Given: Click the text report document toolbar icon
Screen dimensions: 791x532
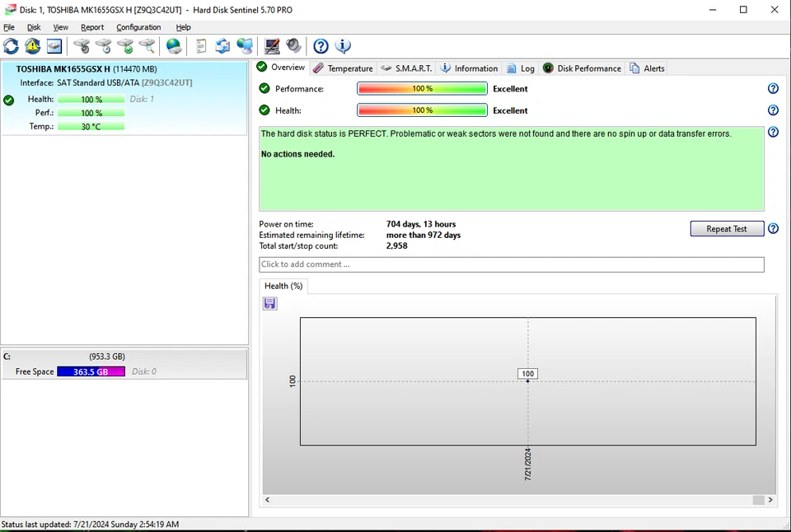Looking at the screenshot, I should coord(201,46).
